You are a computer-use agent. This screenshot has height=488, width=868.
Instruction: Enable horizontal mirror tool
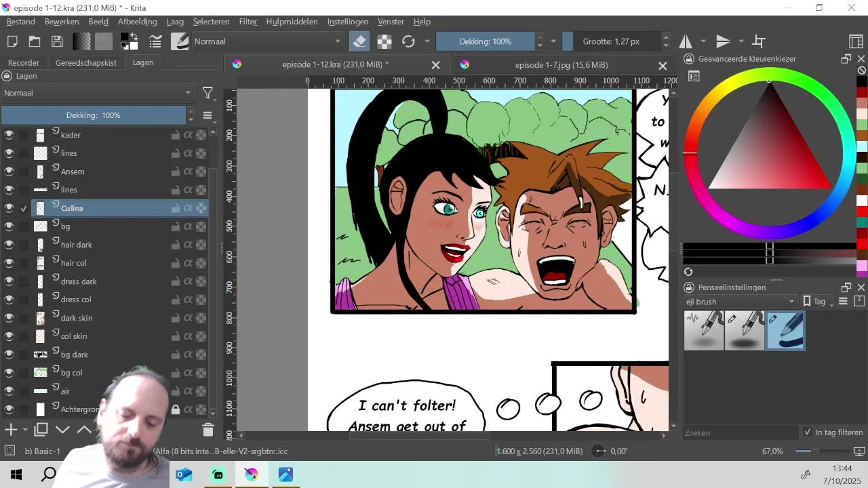[686, 41]
